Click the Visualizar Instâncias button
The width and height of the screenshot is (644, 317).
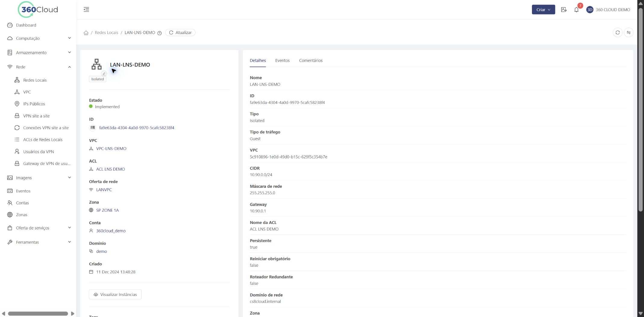[115, 294]
